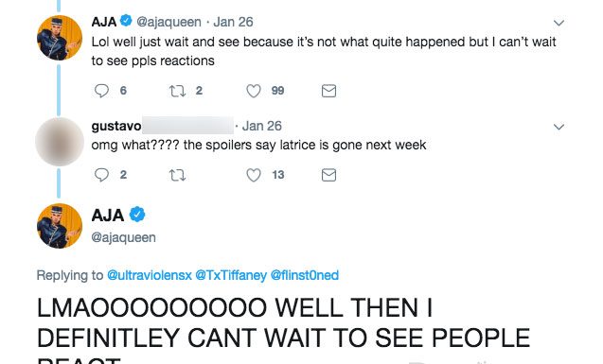Viewport: 603px width, 364px height.
Task: Click gustavo's username on the reply
Action: 116,126
